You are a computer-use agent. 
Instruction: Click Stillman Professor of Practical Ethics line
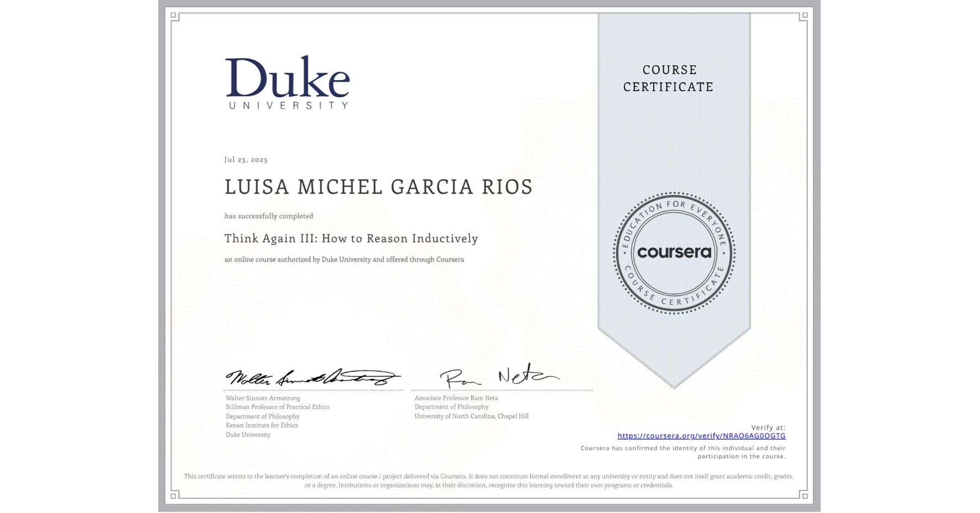point(277,407)
